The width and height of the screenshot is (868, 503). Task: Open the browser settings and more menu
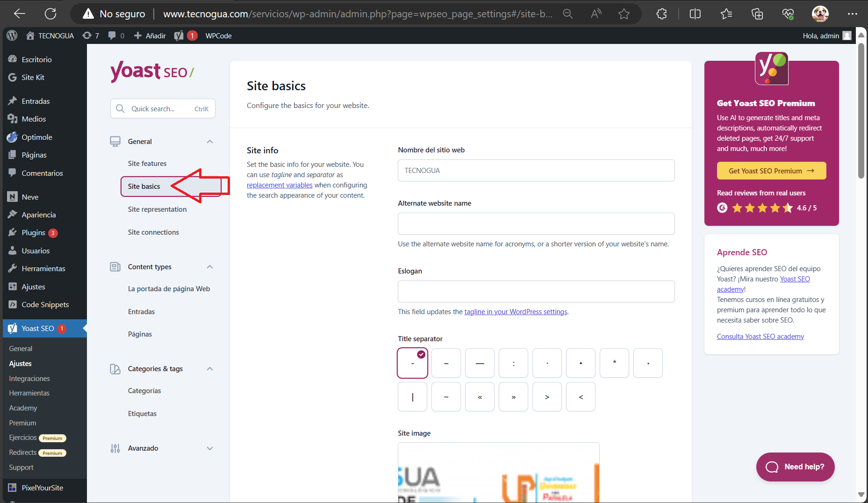853,14
